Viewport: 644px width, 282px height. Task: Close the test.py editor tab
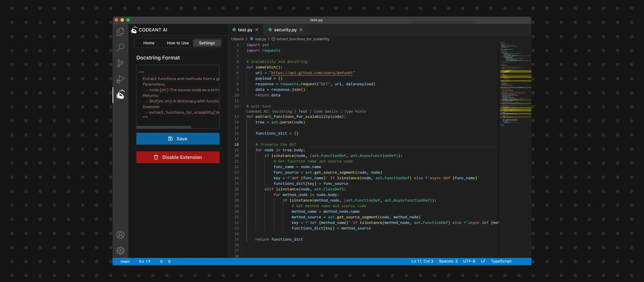(x=257, y=30)
